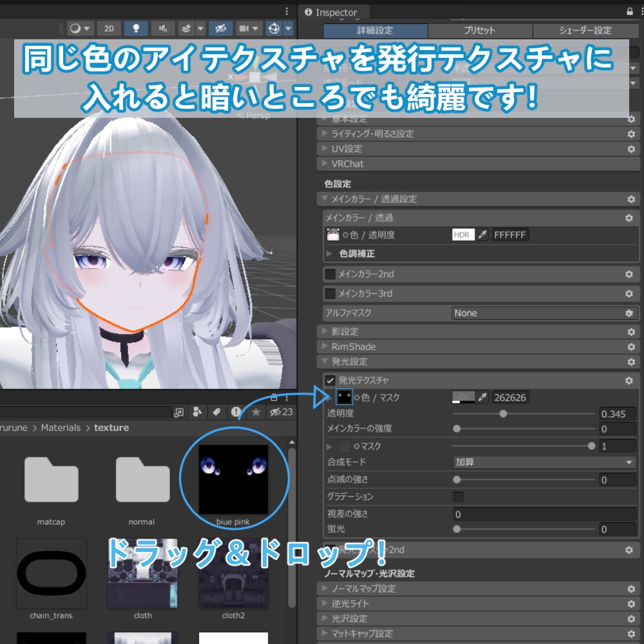Image resolution: width=644 pixels, height=644 pixels.
Task: Open アルファマスク None dropdown
Action: tap(544, 313)
